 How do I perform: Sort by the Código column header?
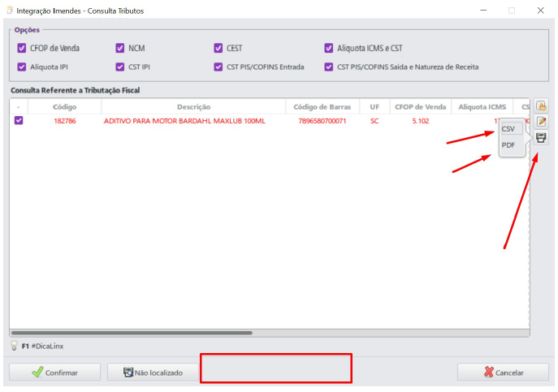pyautogui.click(x=64, y=106)
